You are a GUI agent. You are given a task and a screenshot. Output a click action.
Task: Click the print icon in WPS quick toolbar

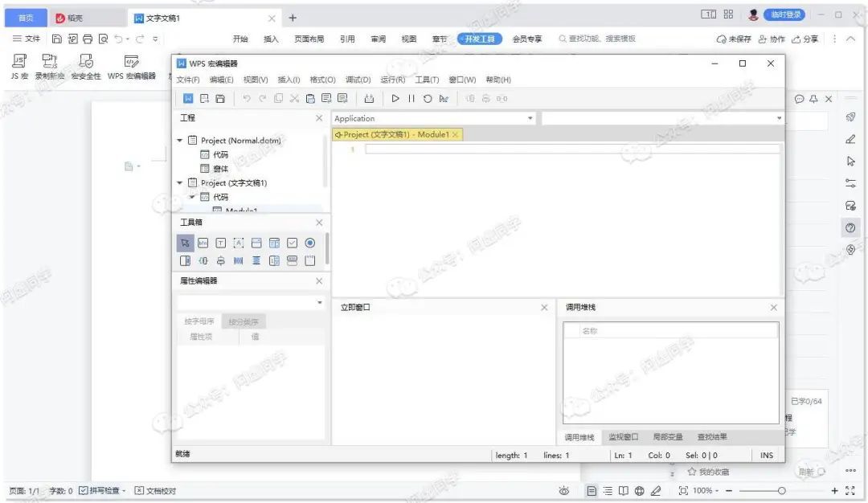(88, 39)
